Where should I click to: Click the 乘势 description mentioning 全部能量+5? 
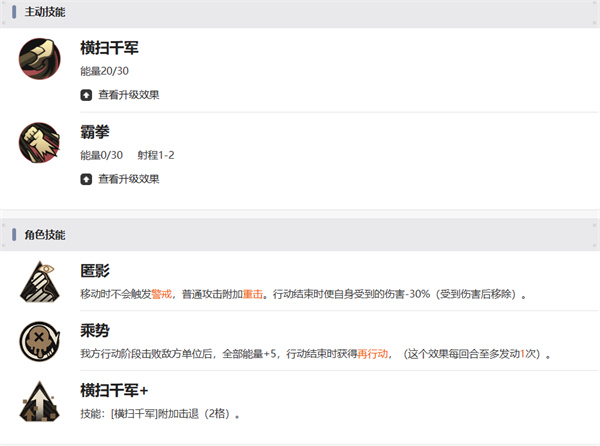315,354
